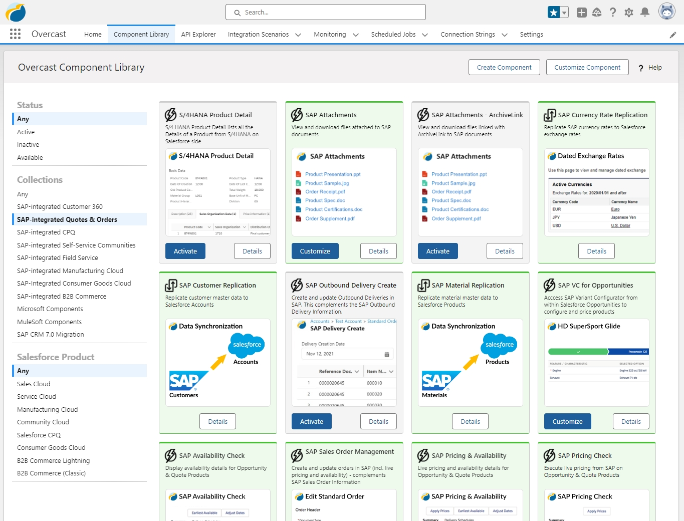Screen dimensions: 684x521
Task: Click SAP Availability Check lightning icon
Action: click(x=171, y=455)
